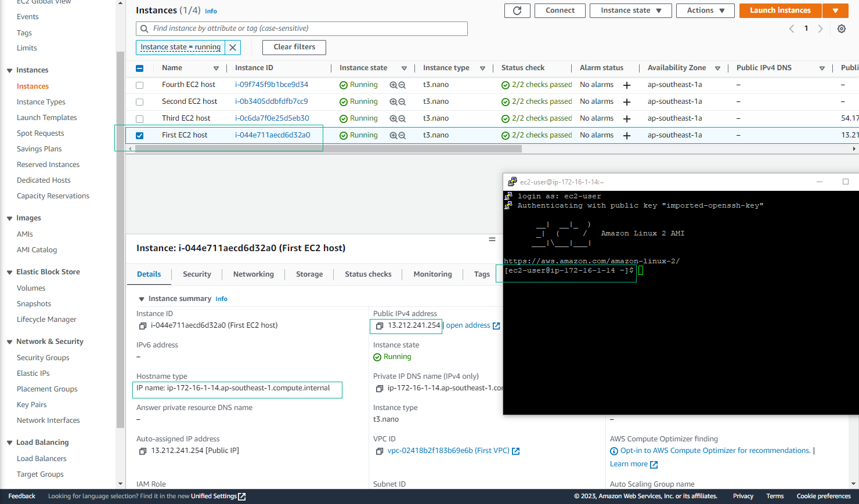
Task: Click Feedback in footer
Action: [22, 496]
